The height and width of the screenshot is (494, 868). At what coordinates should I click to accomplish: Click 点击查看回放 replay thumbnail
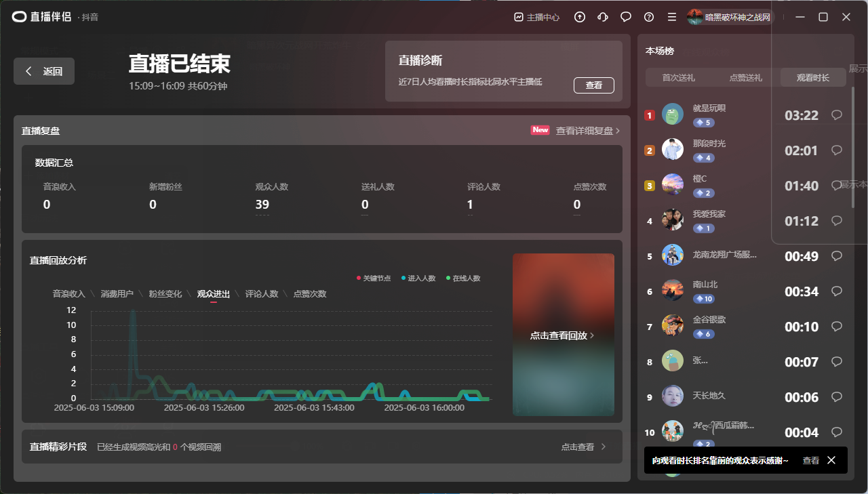click(563, 335)
